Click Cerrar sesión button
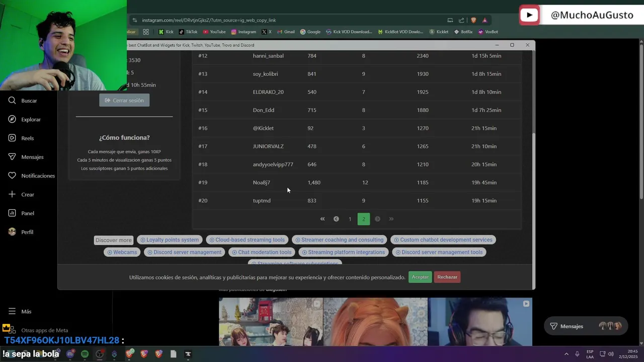The height and width of the screenshot is (362, 644). tap(124, 100)
